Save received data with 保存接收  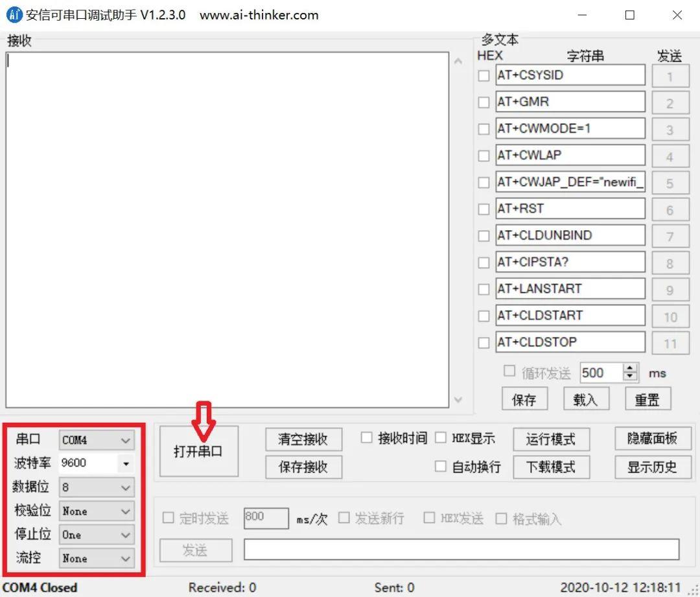coord(303,467)
